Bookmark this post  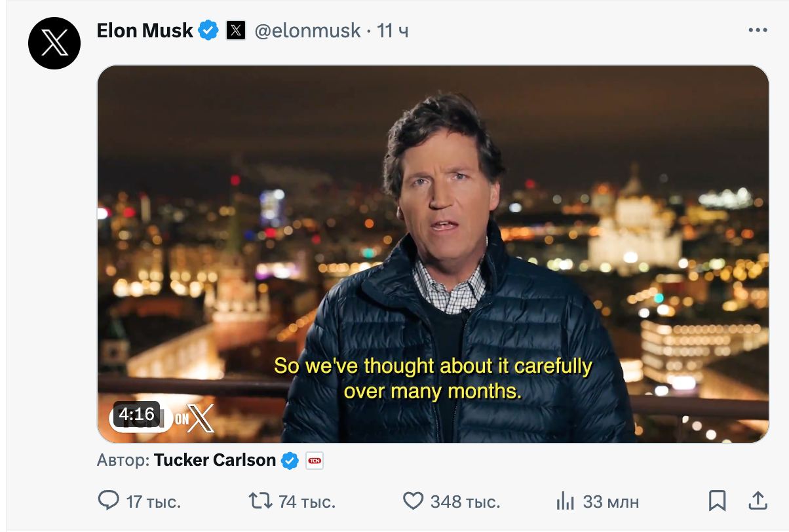718,501
